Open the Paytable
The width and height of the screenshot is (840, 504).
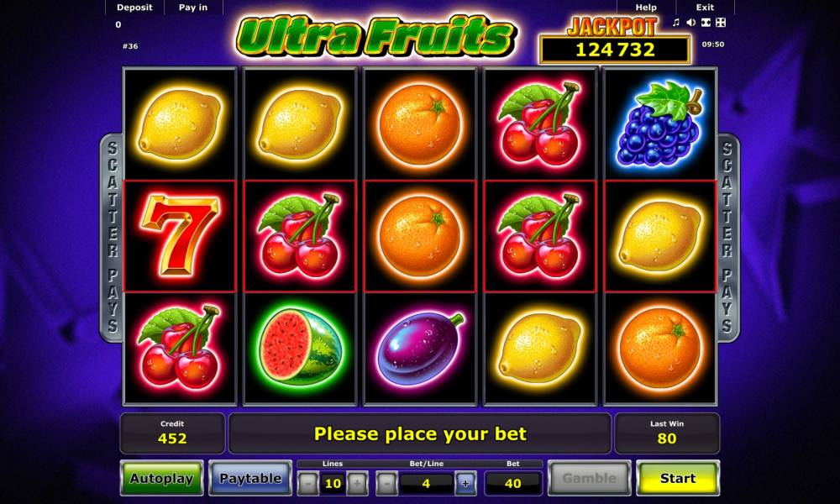click(x=250, y=478)
